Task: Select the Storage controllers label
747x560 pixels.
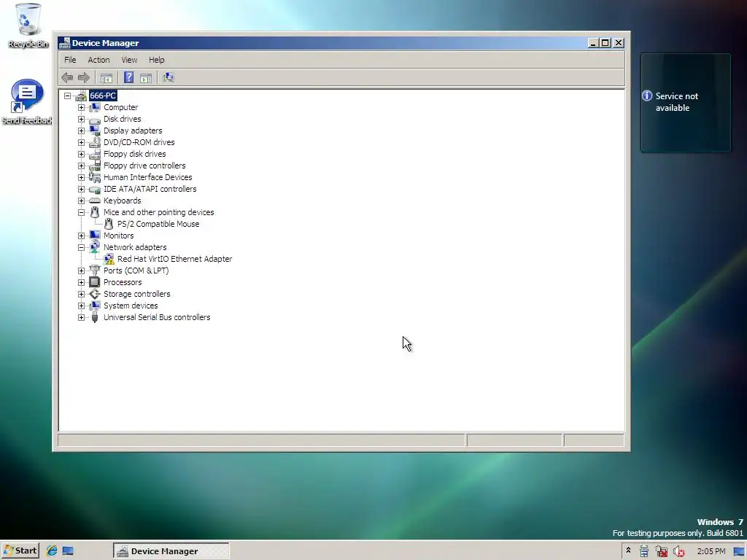Action: 136,294
